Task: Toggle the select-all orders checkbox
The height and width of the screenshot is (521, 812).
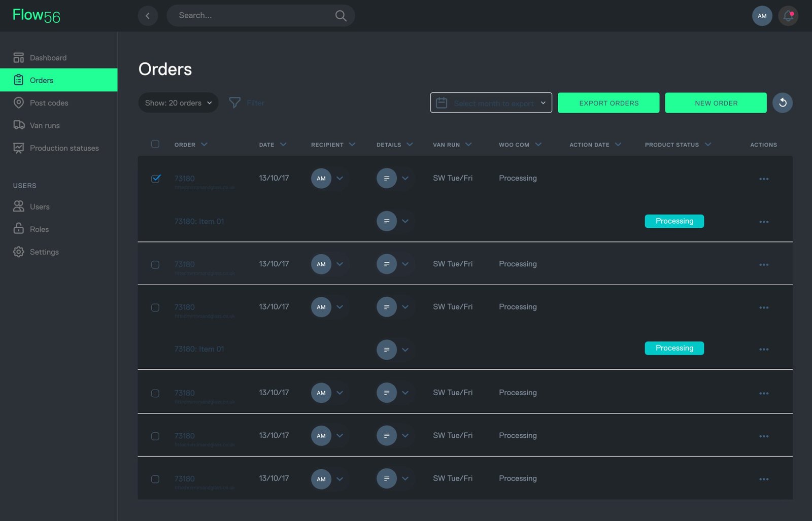Action: (x=155, y=144)
